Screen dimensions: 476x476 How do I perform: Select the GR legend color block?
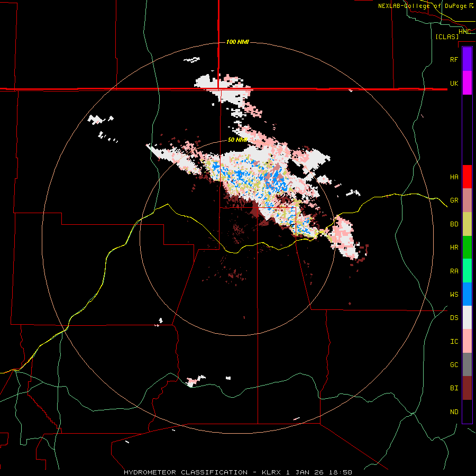coord(467,200)
